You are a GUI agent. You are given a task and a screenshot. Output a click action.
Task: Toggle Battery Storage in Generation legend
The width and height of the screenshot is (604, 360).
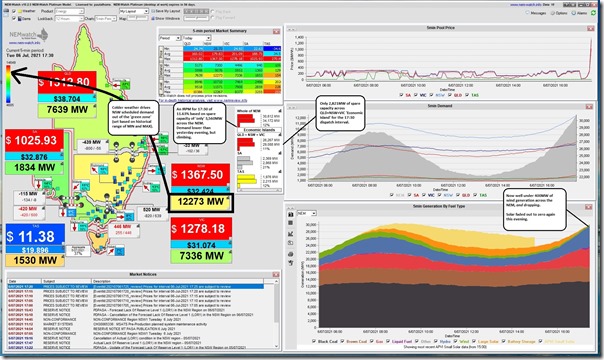[504, 341]
